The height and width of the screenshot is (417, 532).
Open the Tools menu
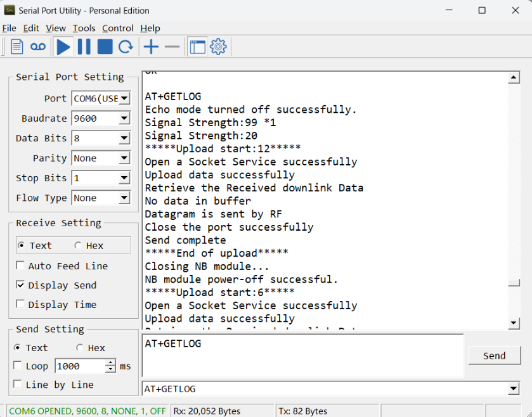[84, 28]
